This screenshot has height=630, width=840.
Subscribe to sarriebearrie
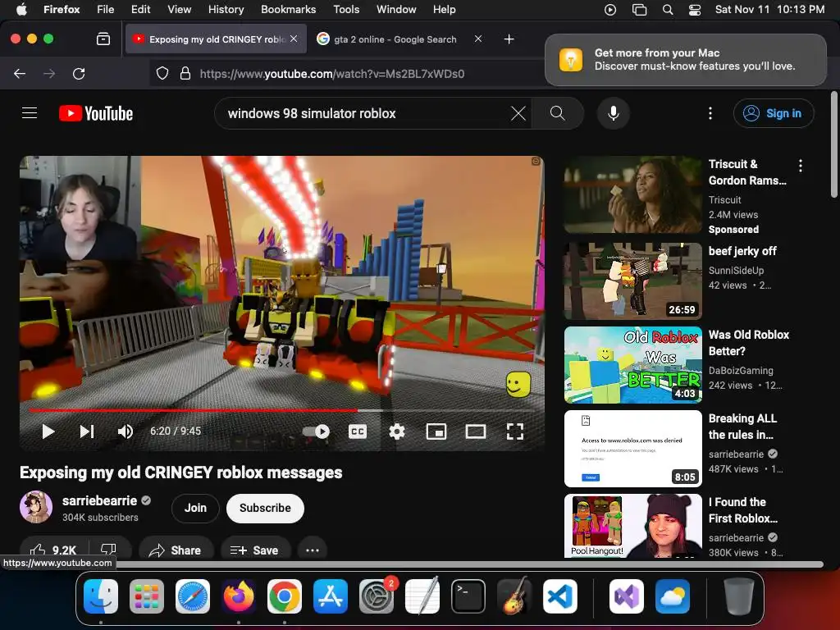coord(265,508)
